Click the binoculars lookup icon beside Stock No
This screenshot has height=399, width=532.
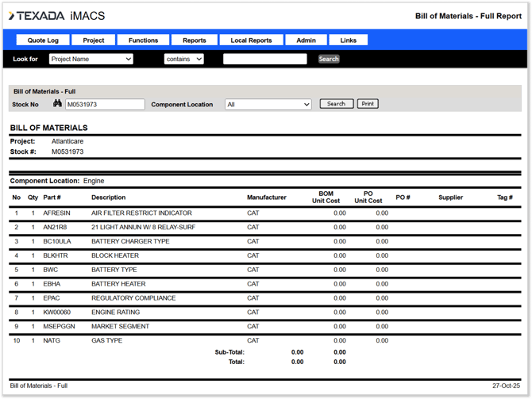(57, 104)
